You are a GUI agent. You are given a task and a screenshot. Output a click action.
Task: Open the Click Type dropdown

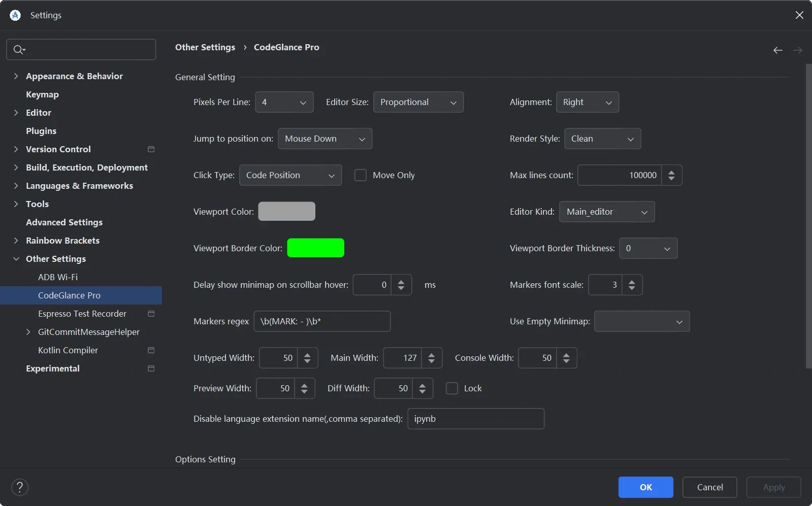tap(290, 175)
